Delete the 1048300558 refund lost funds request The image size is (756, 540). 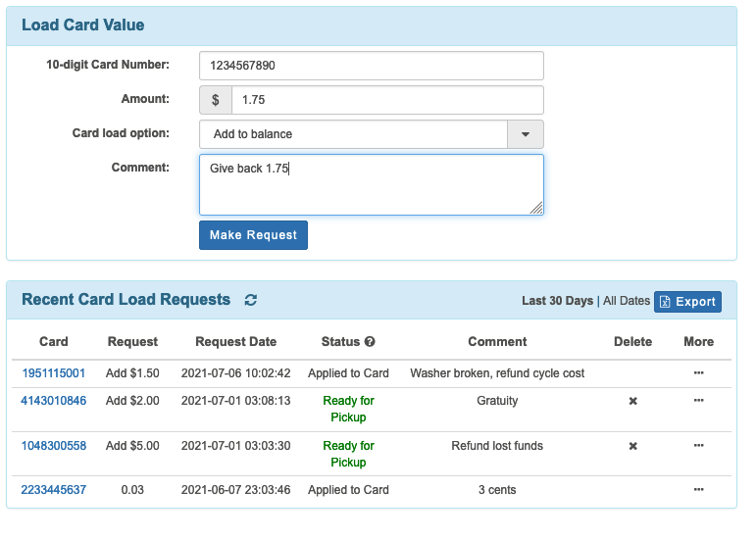(x=632, y=446)
